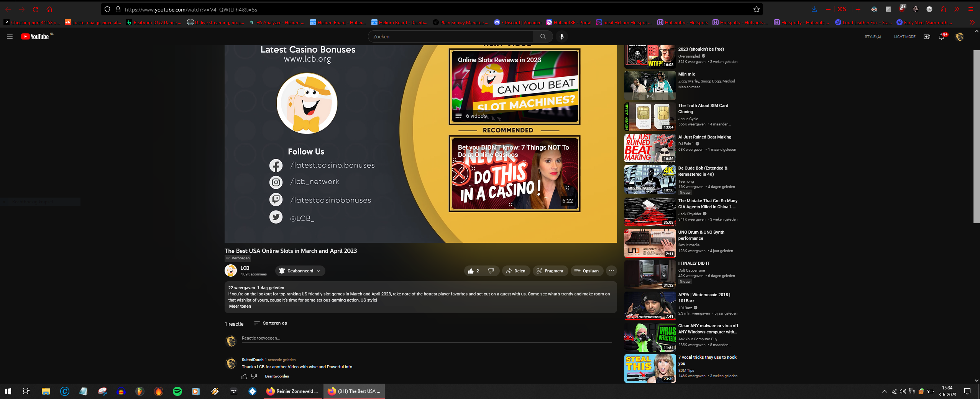Start voice search with the microphone
Image resolution: width=980 pixels, height=399 pixels.
pos(561,37)
